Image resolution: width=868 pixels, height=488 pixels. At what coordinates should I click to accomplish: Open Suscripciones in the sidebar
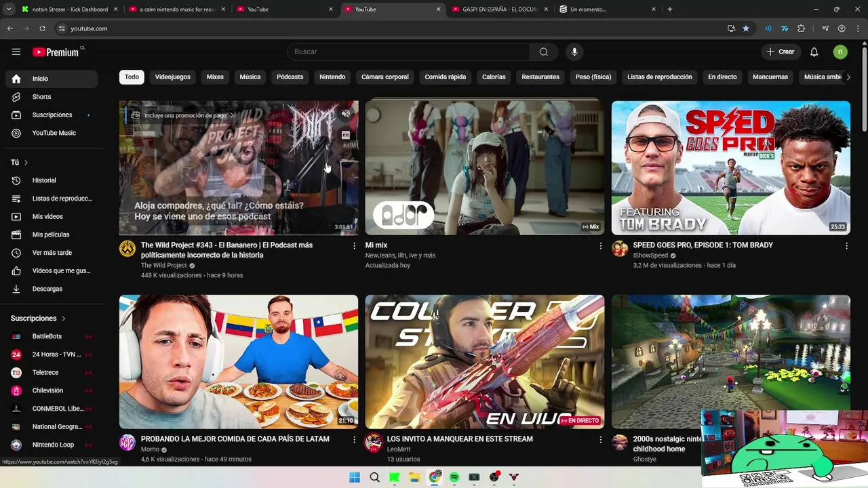click(x=52, y=115)
